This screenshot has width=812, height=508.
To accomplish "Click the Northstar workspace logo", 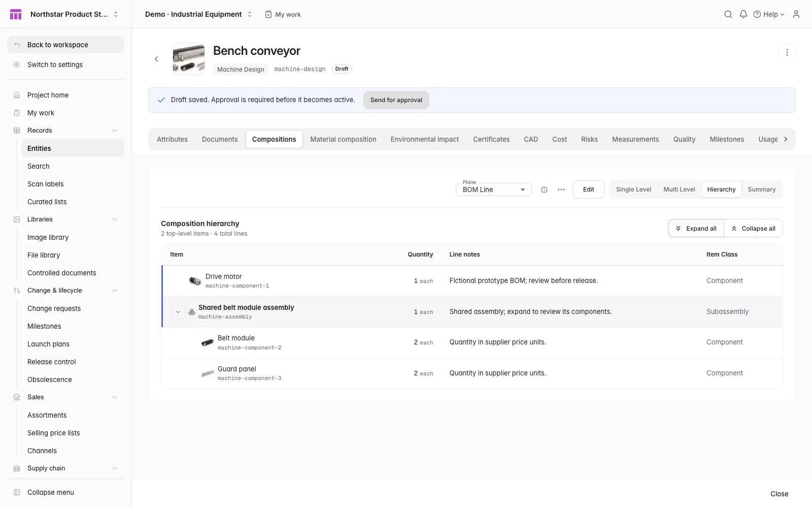I will tap(16, 14).
